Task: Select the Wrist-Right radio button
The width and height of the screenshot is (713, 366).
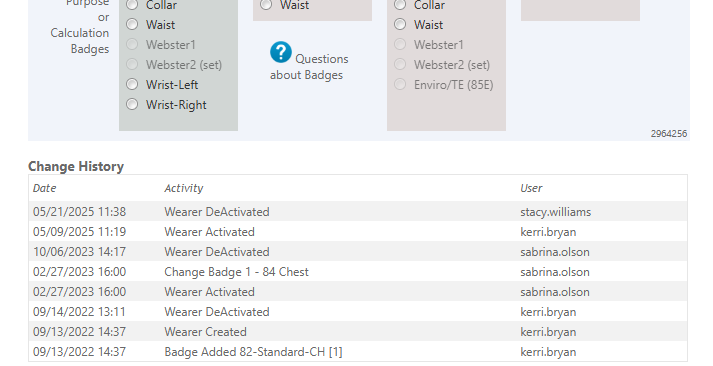Action: [132, 105]
